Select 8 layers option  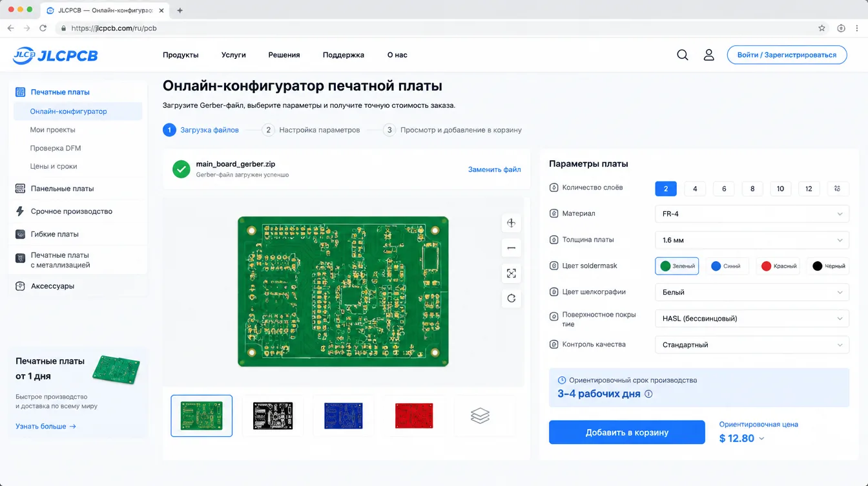pos(752,189)
